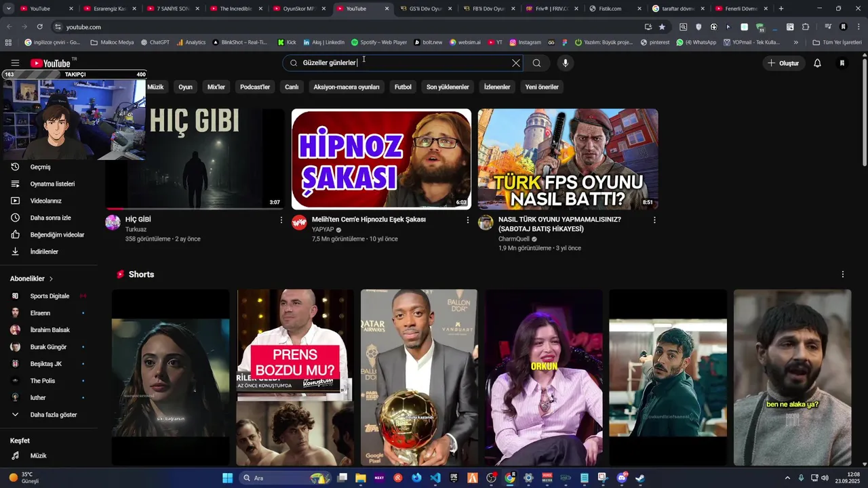
Task: Open File Explorer from taskbar
Action: click(x=361, y=478)
